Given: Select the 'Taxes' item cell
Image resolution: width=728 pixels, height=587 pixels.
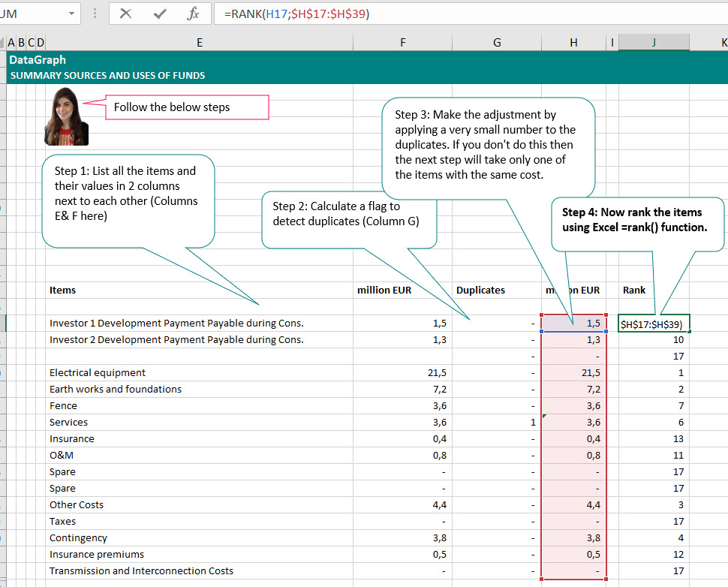Looking at the screenshot, I should click(199, 522).
